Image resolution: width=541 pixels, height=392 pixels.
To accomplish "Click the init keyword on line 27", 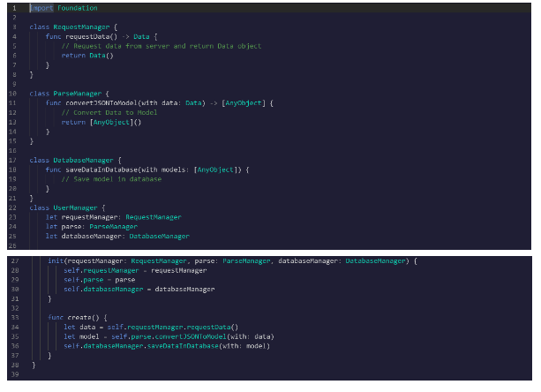I will coord(55,262).
